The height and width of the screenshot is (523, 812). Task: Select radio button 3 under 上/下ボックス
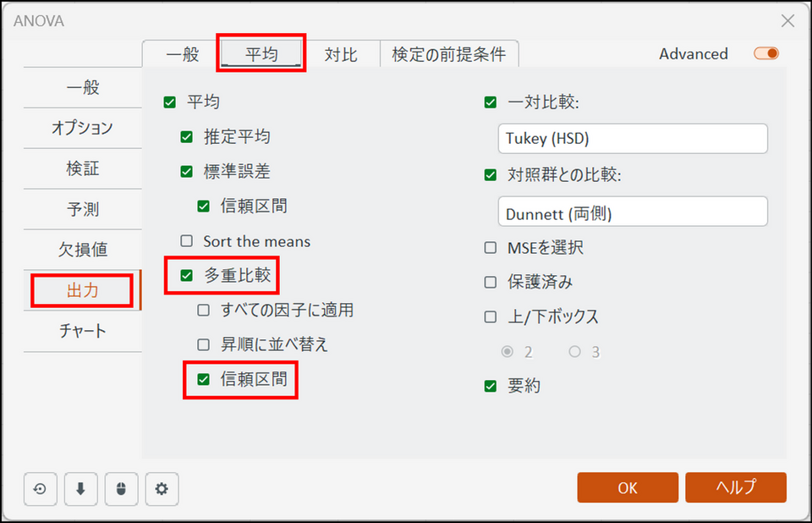coord(575,352)
